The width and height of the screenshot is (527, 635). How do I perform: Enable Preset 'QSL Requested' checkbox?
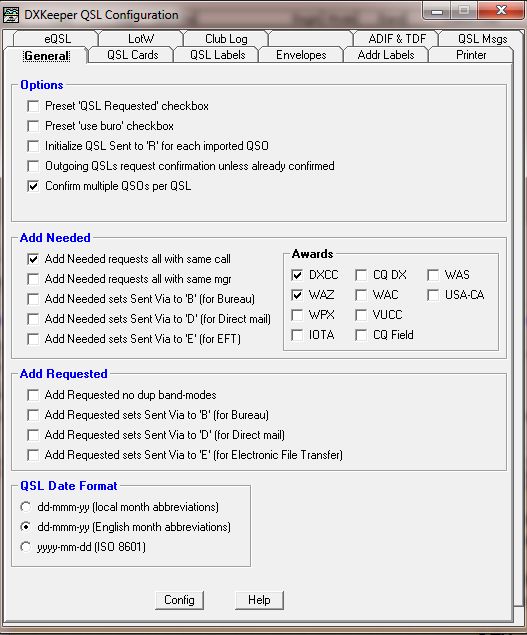point(33,106)
